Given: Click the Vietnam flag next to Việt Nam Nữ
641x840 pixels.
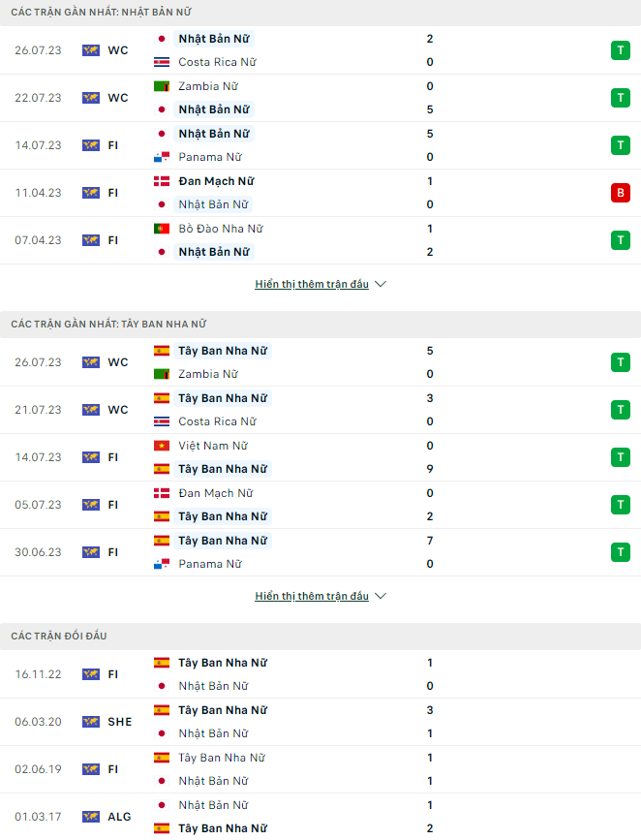Looking at the screenshot, I should pyautogui.click(x=162, y=446).
